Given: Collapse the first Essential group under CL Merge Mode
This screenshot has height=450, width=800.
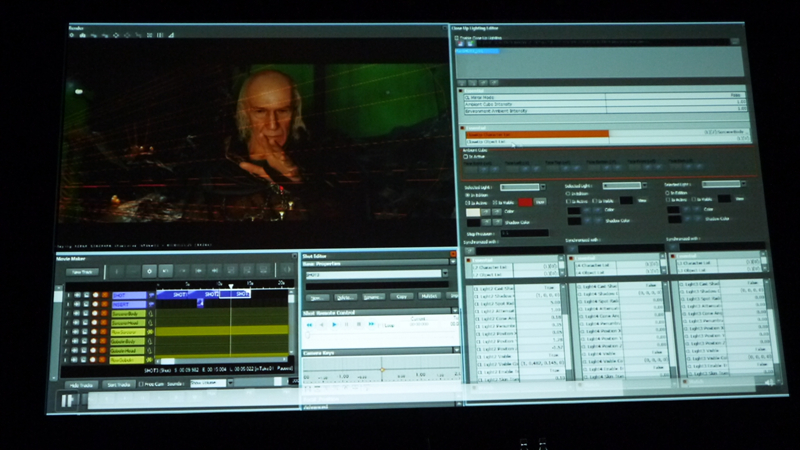Looking at the screenshot, I should tap(461, 91).
